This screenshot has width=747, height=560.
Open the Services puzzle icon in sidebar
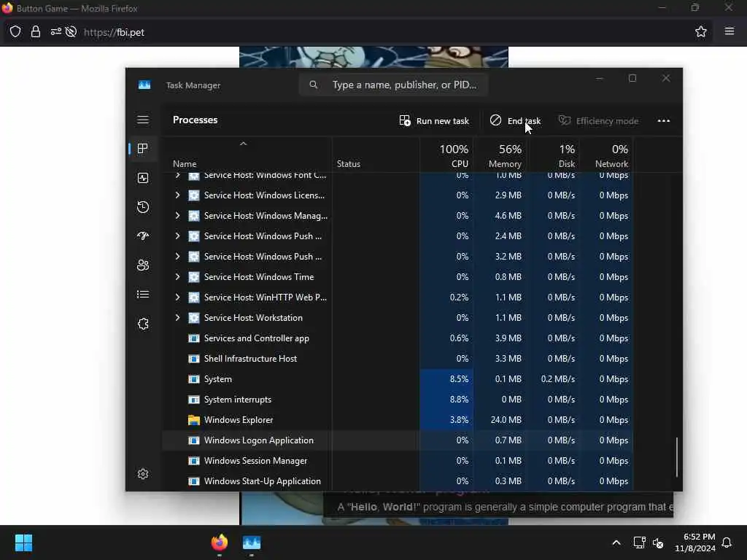pyautogui.click(x=143, y=324)
